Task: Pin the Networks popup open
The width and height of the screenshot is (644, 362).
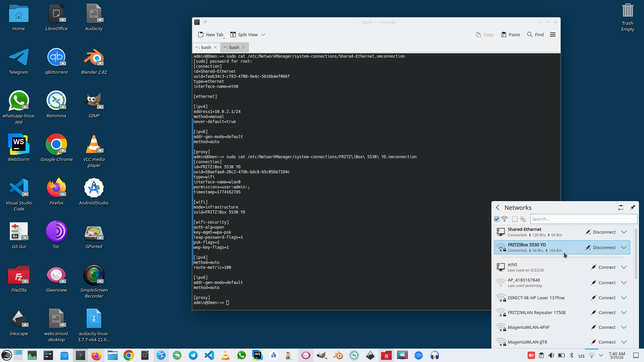Action: 632,207
